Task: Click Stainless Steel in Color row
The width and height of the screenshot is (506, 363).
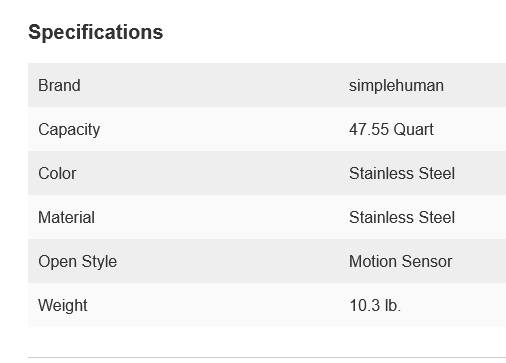Action: click(402, 173)
